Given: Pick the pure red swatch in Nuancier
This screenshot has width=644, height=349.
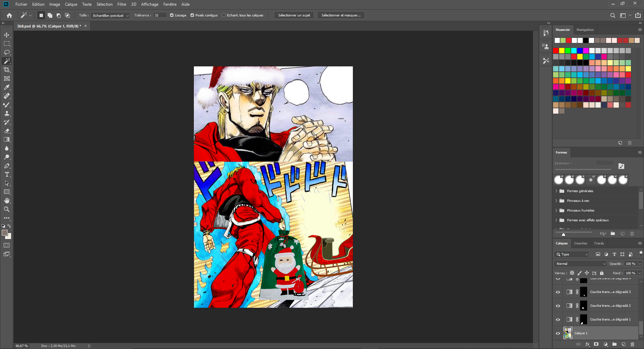Looking at the screenshot, I should 556,51.
